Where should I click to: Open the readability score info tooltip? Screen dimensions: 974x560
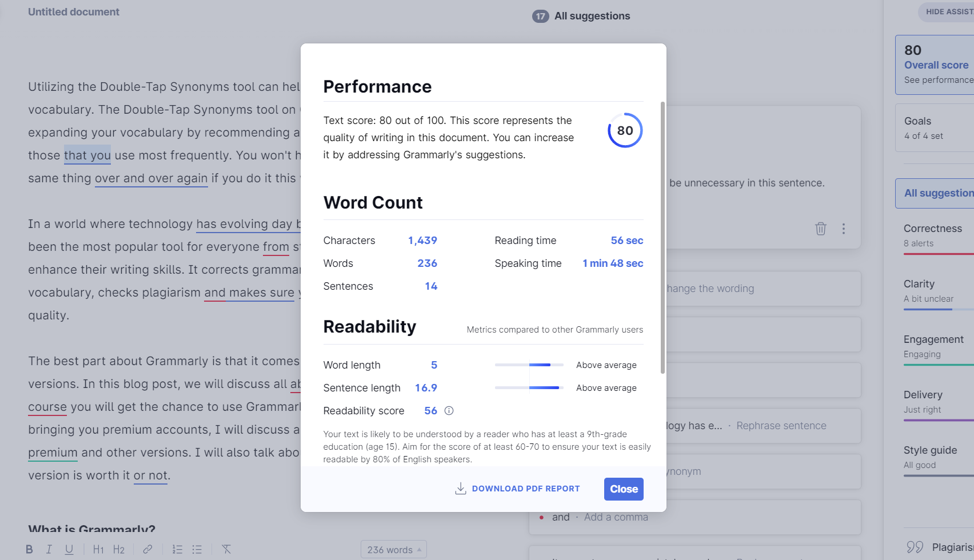click(449, 410)
